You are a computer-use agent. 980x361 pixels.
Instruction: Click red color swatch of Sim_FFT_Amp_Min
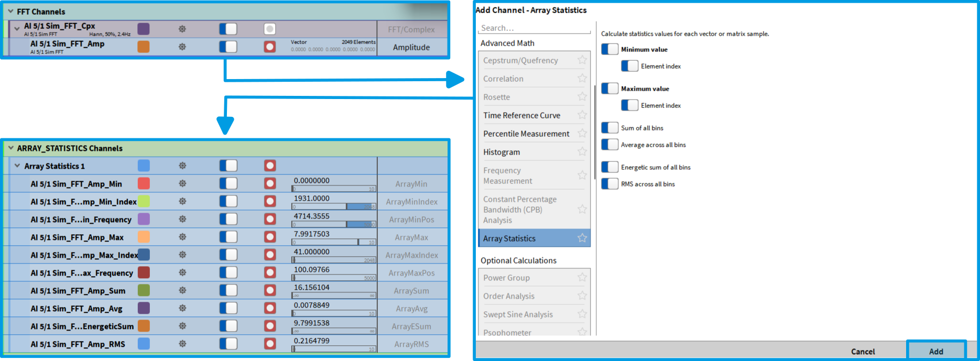(144, 183)
